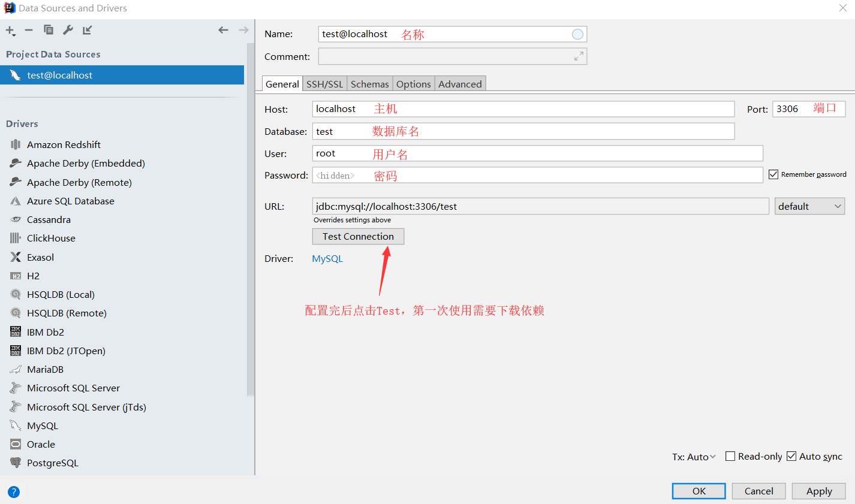Click the wrench driver settings icon
855x504 pixels.
tap(68, 30)
